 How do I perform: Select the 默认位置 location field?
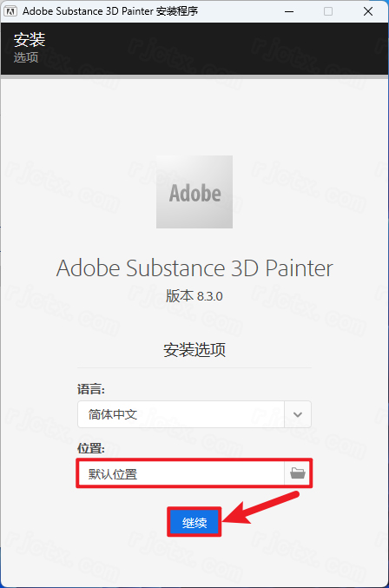pyautogui.click(x=181, y=473)
